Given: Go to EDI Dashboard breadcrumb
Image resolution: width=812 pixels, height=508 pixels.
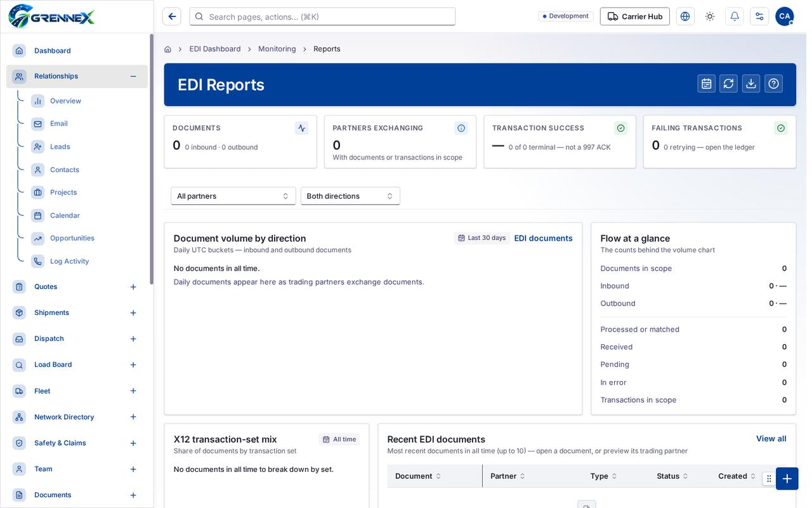Looking at the screenshot, I should tap(215, 49).
